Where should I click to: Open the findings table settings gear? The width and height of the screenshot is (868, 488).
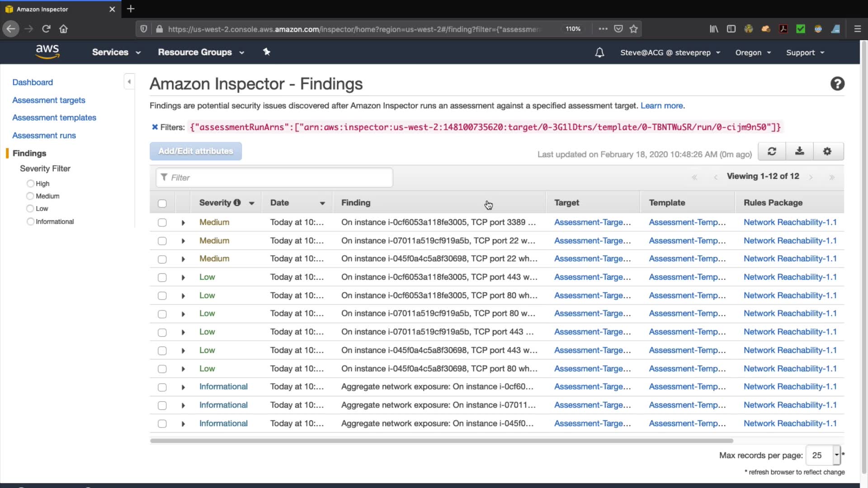pyautogui.click(x=827, y=151)
